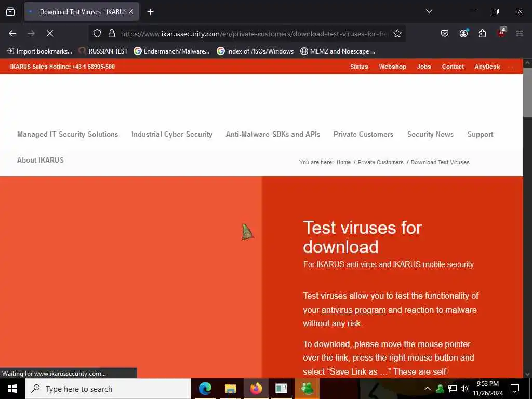The image size is (532, 399).
Task: Open the network tray icon
Action: click(x=453, y=389)
